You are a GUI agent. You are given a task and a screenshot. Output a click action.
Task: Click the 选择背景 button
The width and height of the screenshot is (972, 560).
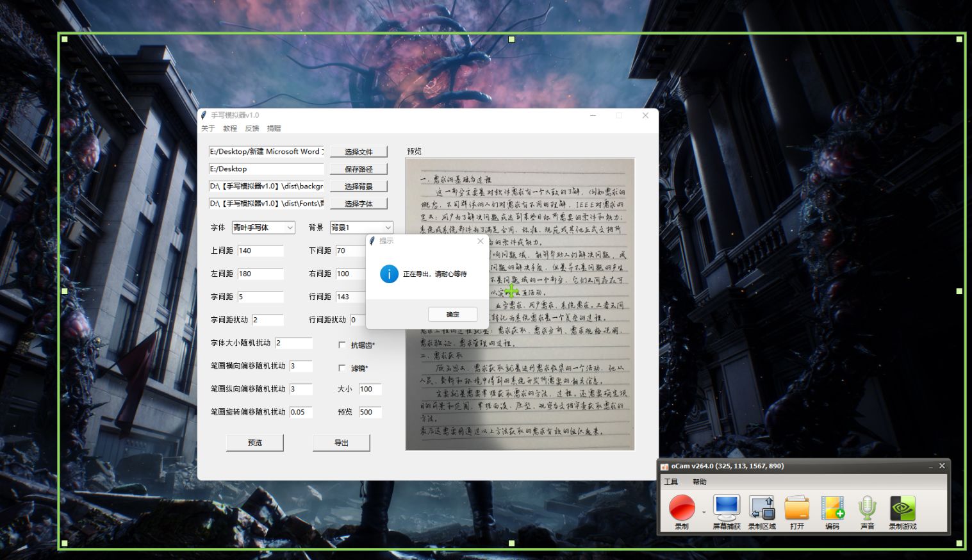(x=359, y=186)
